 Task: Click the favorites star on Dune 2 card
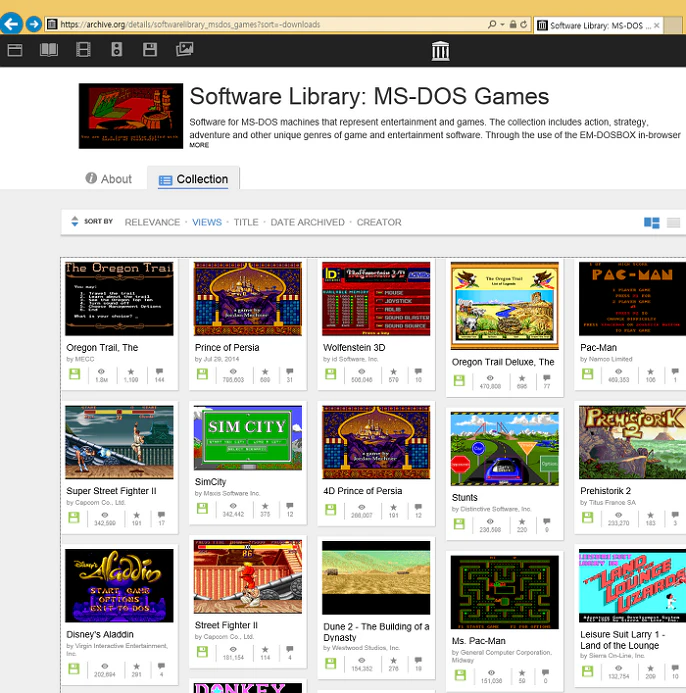(393, 660)
